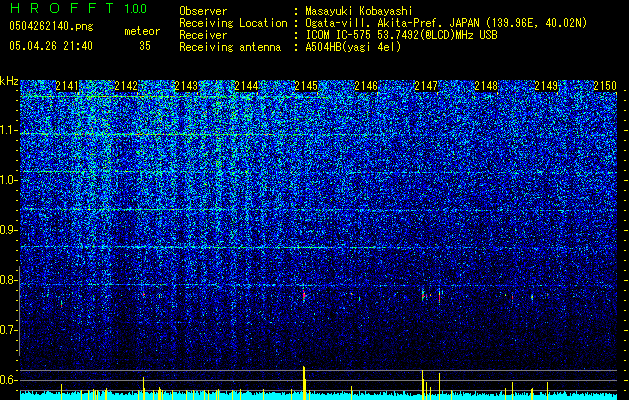The width and height of the screenshot is (629, 400).
Task: Click the "meteor" label
Action: pos(142,31)
